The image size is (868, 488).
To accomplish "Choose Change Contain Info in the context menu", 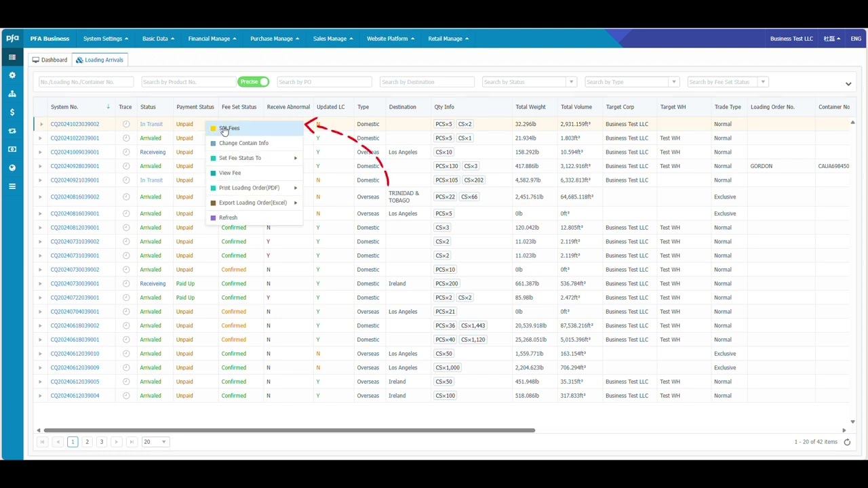I will [x=254, y=143].
